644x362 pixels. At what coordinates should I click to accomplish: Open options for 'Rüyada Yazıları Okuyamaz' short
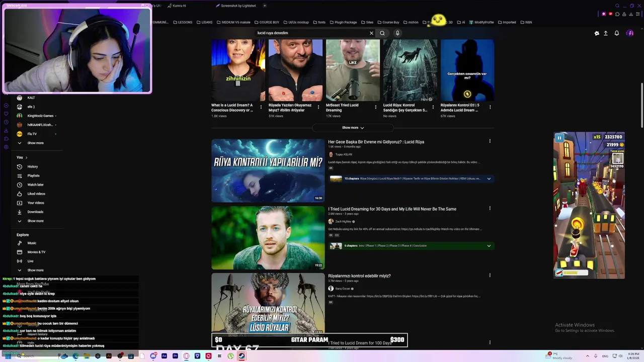tap(318, 107)
